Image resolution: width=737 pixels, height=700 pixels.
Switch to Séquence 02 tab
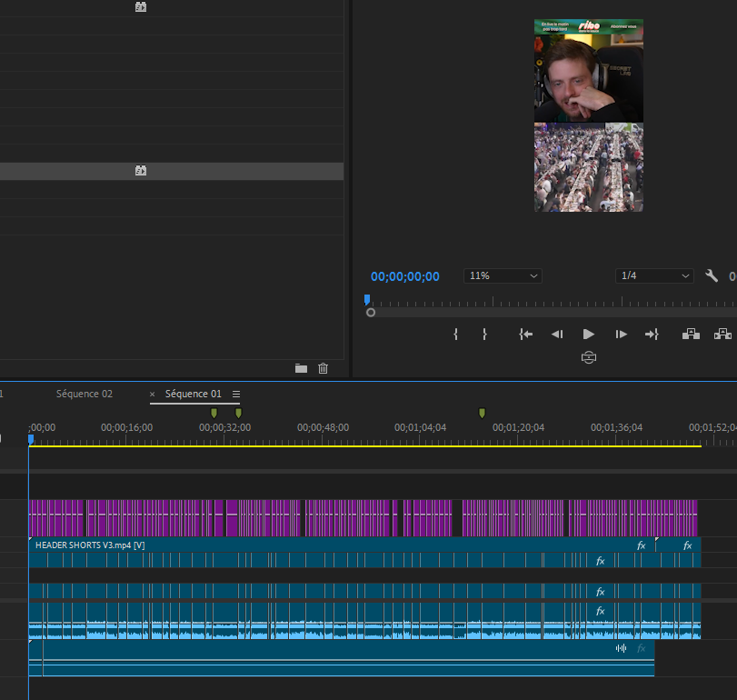[x=85, y=394]
